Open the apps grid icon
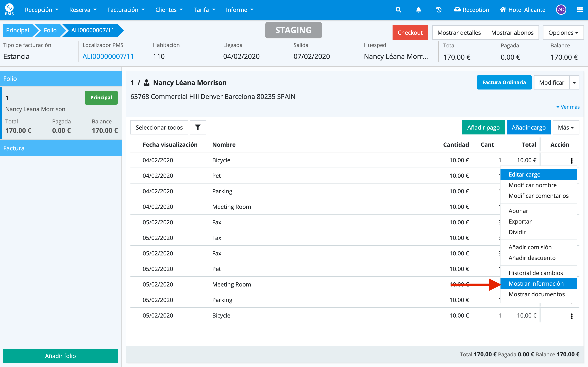Image resolution: width=588 pixels, height=367 pixels. pyautogui.click(x=579, y=10)
